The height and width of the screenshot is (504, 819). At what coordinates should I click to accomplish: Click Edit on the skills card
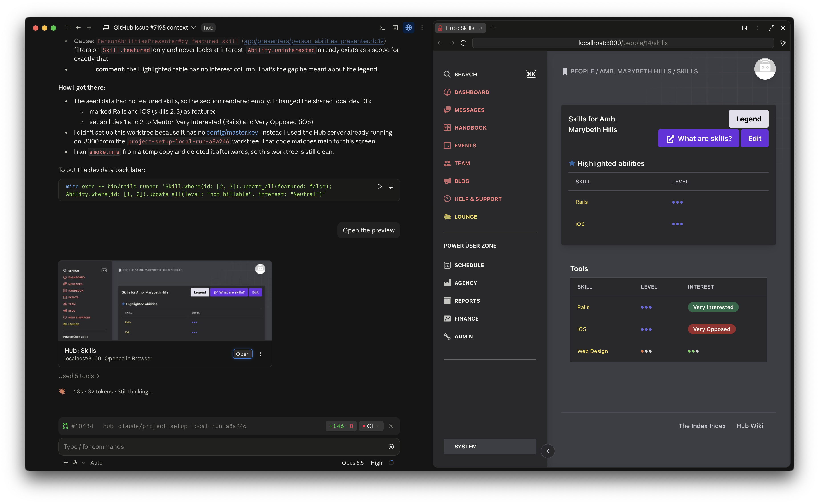[x=754, y=138]
